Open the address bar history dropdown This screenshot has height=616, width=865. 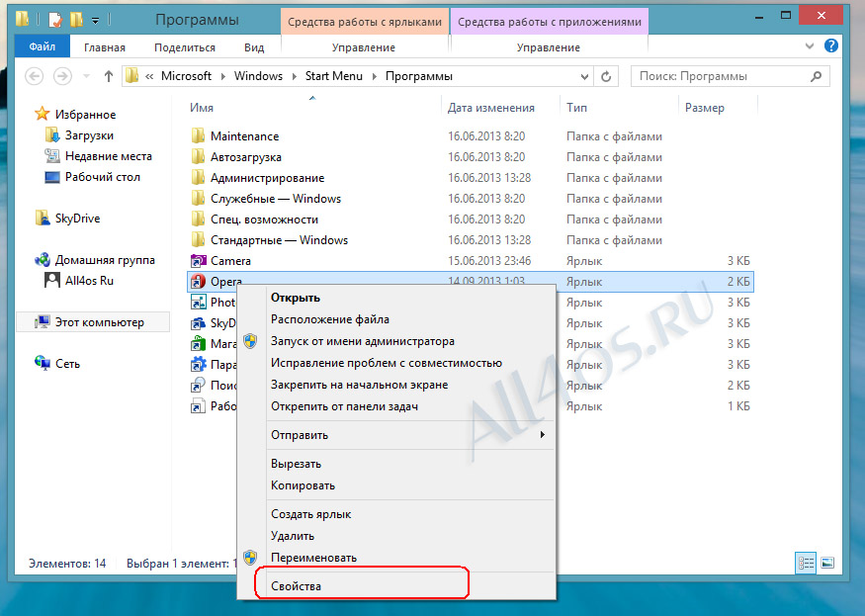(x=584, y=77)
